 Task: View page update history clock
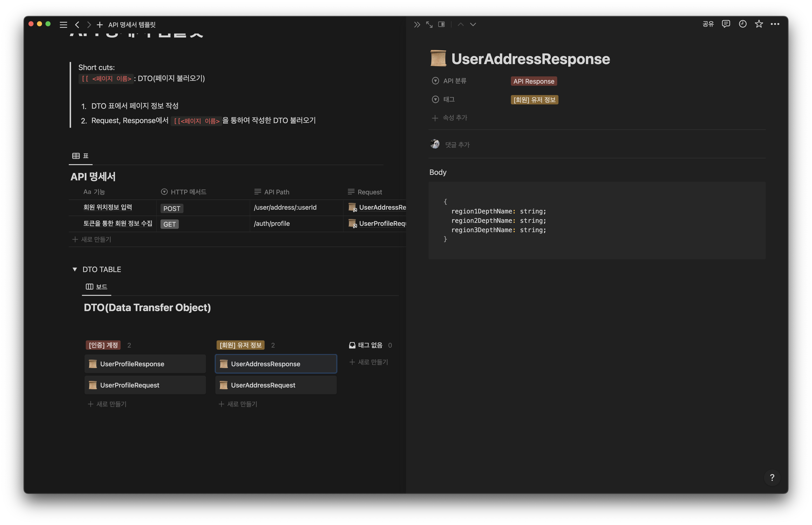point(742,24)
